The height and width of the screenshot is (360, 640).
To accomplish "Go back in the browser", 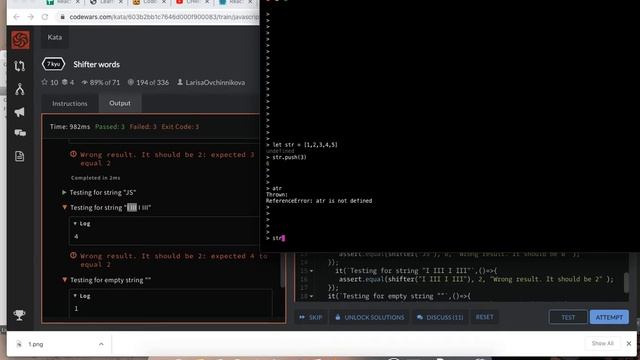I will point(16,17).
